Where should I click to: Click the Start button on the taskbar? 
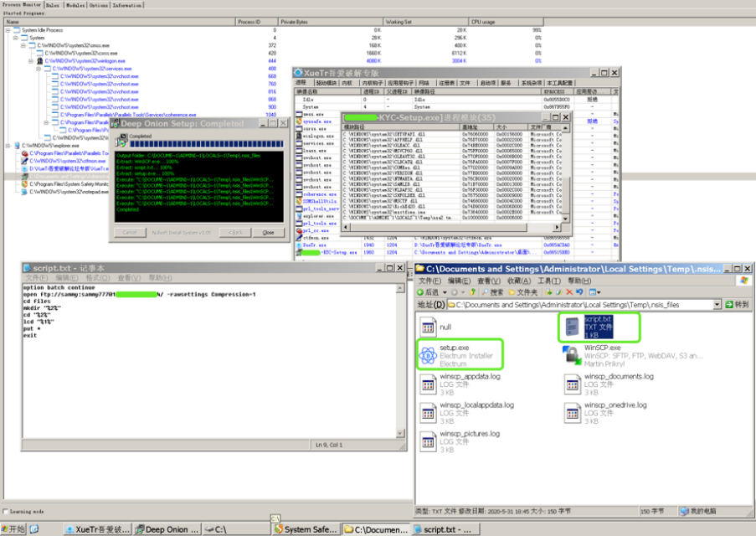coord(13,529)
